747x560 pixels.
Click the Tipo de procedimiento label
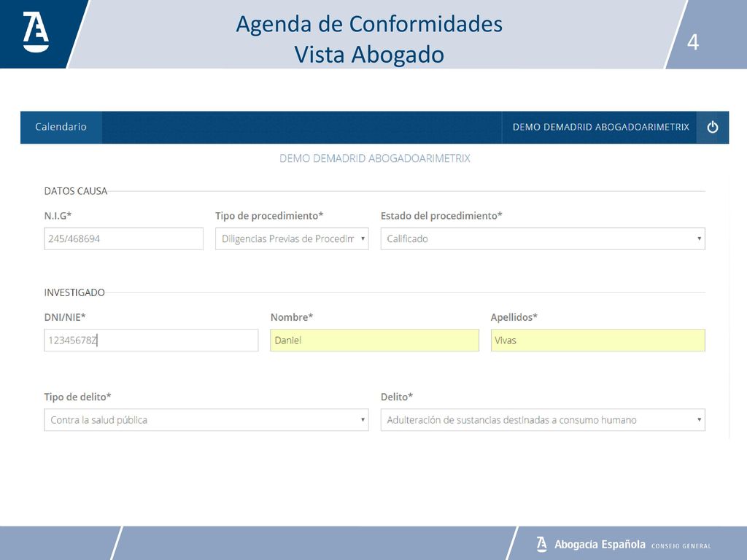[269, 216]
